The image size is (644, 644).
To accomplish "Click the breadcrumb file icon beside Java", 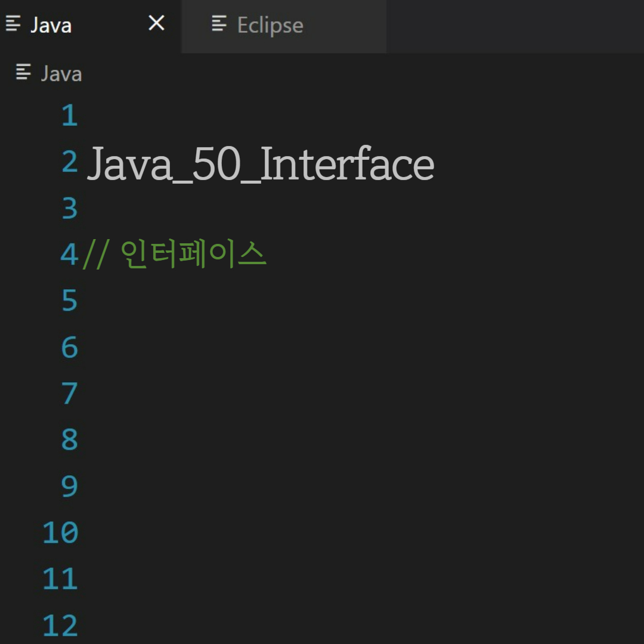I will pyautogui.click(x=23, y=72).
